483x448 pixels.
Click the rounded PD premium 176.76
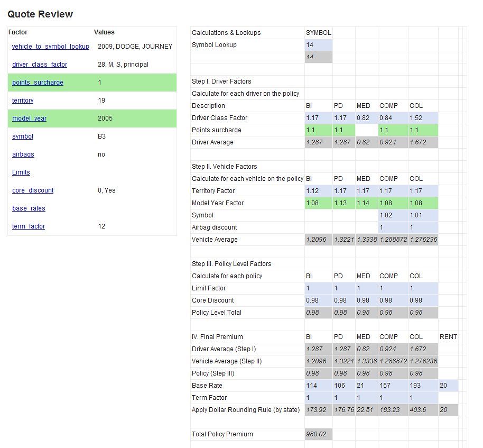344,410
